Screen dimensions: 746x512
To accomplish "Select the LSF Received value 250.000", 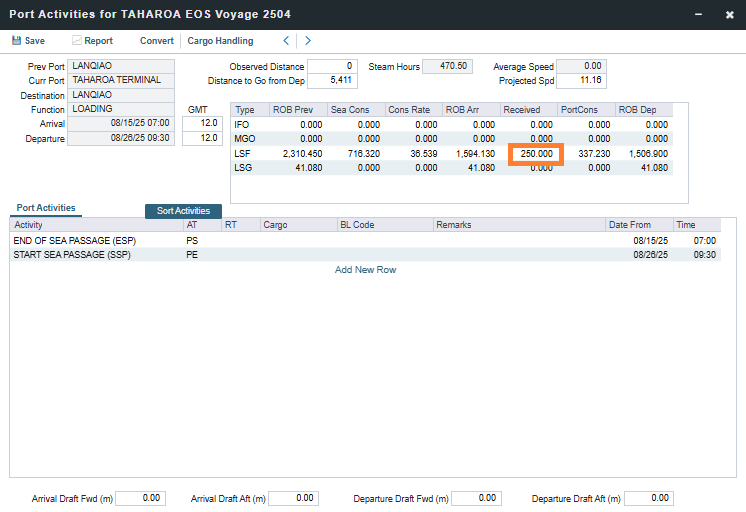I will click(x=536, y=154).
